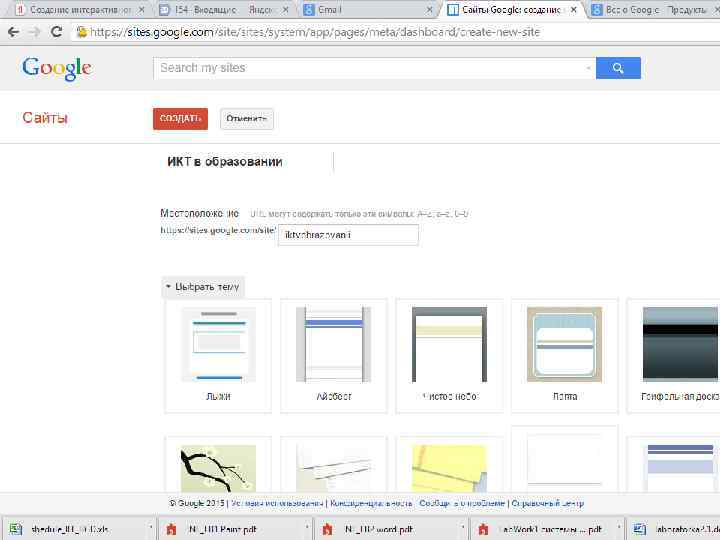Open the word.pdf download menu arrow

click(x=462, y=527)
